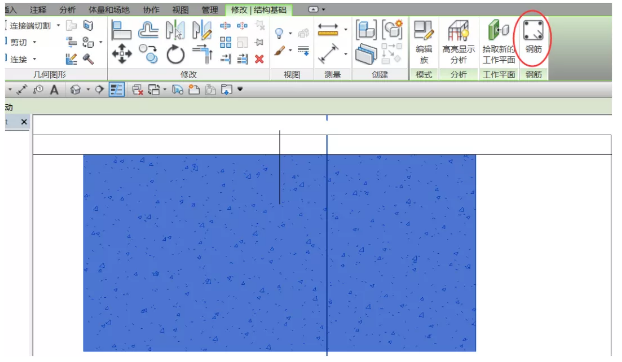Click 编辑族 edit family button
Viewport: 622px width, 362px height.
(x=424, y=42)
